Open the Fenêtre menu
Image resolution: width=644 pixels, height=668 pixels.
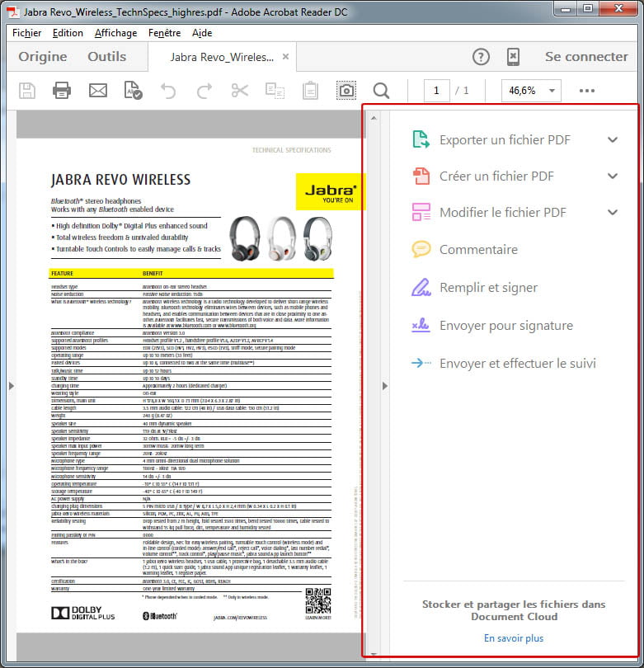click(164, 33)
